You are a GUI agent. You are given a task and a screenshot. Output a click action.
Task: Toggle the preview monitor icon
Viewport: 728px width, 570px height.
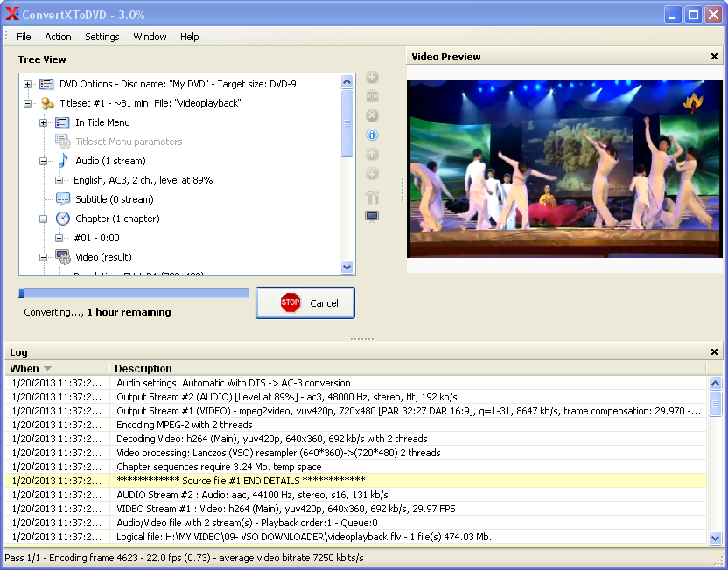tap(372, 217)
